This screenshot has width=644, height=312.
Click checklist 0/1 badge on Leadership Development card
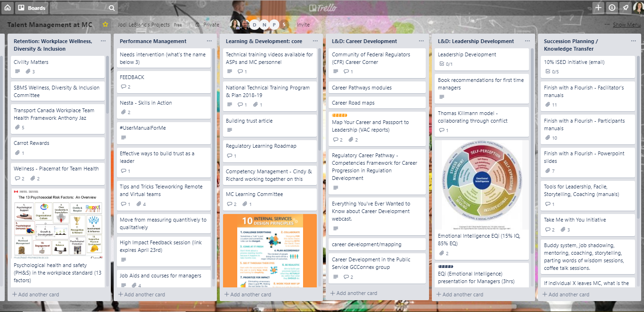pos(446,64)
